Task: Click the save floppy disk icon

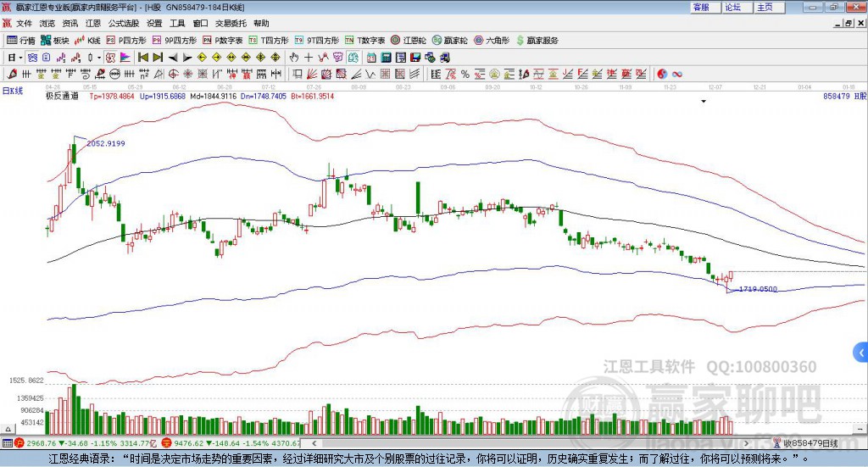Action: point(415,58)
